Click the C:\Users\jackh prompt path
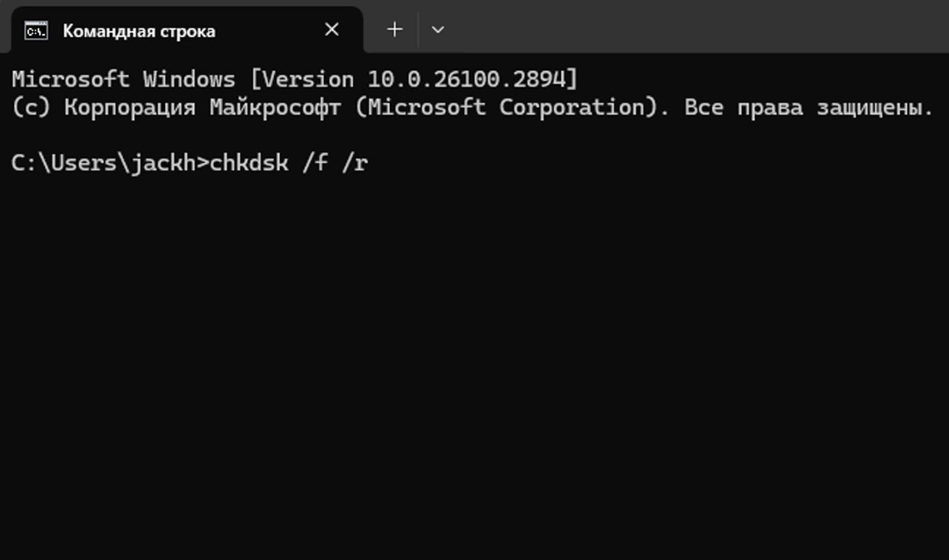The height and width of the screenshot is (560, 949). tap(103, 163)
